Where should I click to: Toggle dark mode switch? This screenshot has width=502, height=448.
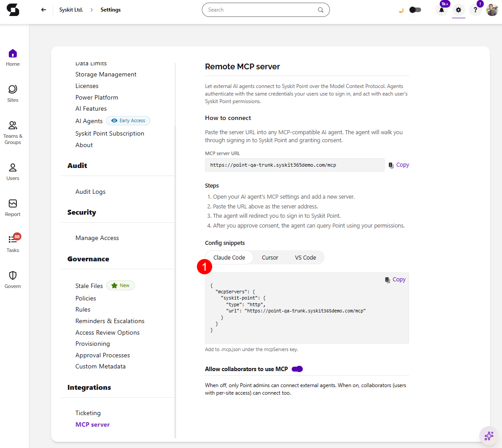pos(415,10)
